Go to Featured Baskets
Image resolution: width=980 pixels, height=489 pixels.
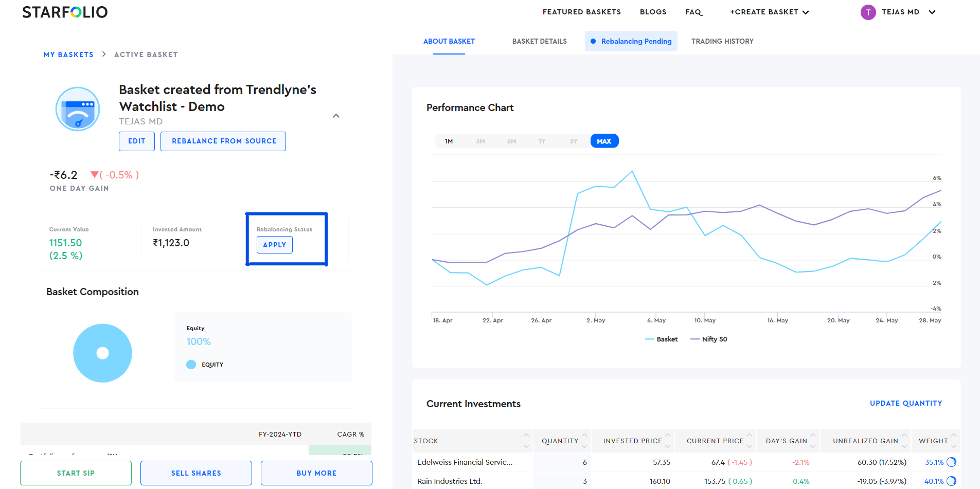click(x=581, y=12)
